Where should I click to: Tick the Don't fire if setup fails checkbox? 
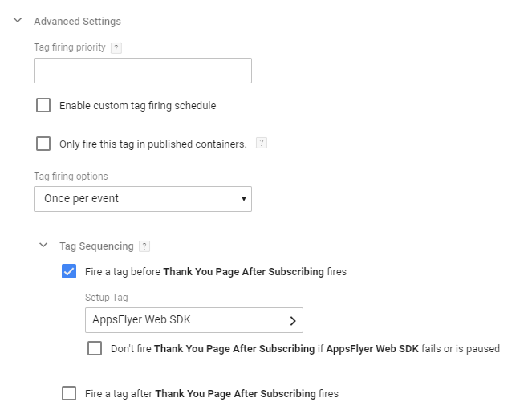coord(95,348)
